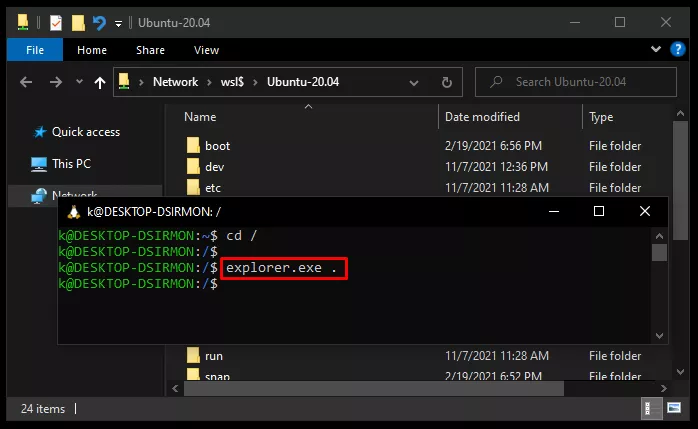Click the terminal scrollbar up arrow
698x429 pixels.
click(659, 236)
